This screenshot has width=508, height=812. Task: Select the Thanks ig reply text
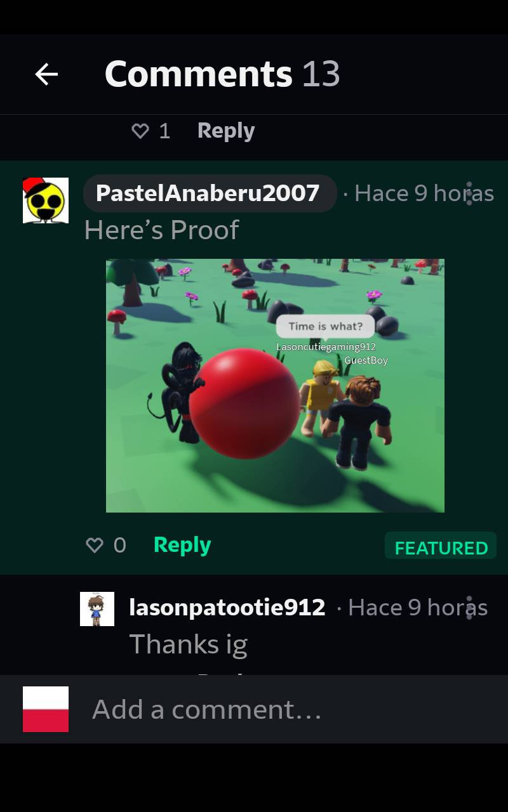189,645
